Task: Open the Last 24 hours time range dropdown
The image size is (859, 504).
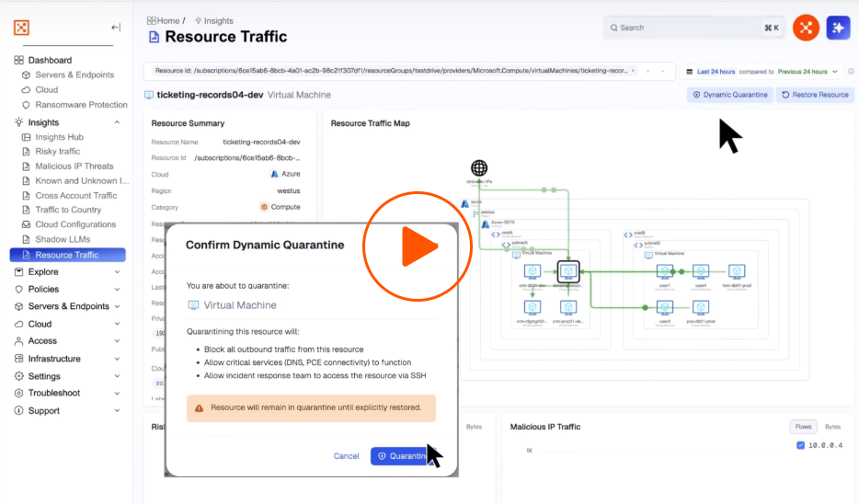Action: (763, 71)
